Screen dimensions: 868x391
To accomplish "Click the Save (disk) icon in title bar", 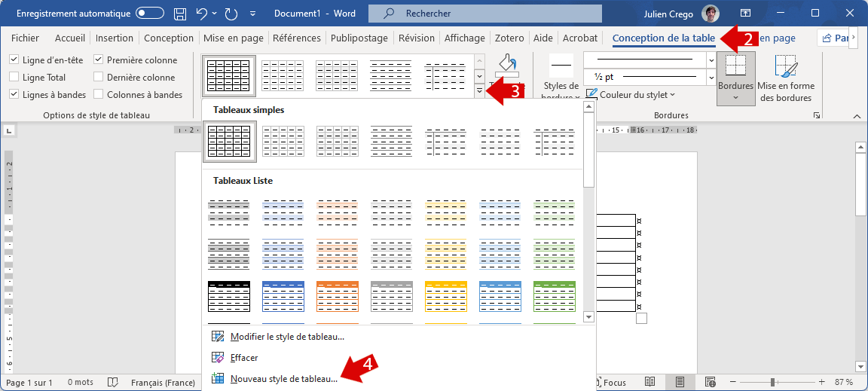I will click(180, 14).
